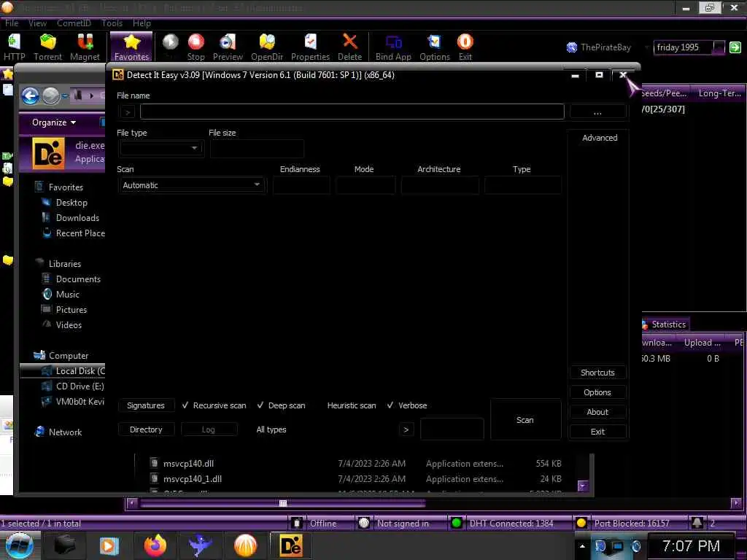The width and height of the screenshot is (747, 560).
Task: Click the Port Blocked yellow status icon
Action: (581, 523)
